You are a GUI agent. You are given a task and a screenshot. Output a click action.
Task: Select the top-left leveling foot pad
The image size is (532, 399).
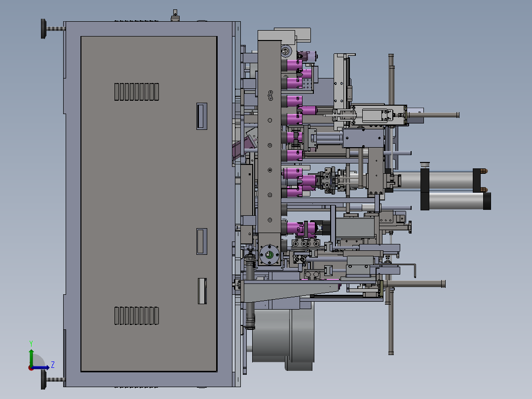click(x=43, y=29)
